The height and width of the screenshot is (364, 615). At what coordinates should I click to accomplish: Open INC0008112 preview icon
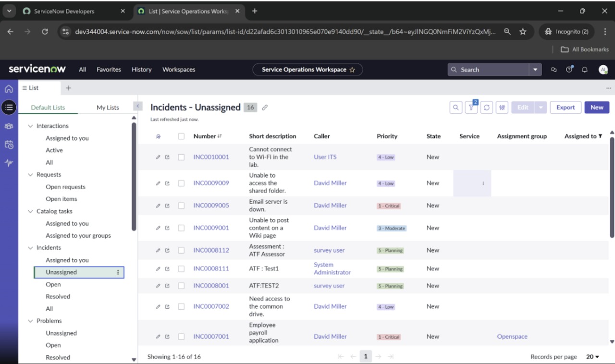pyautogui.click(x=167, y=250)
